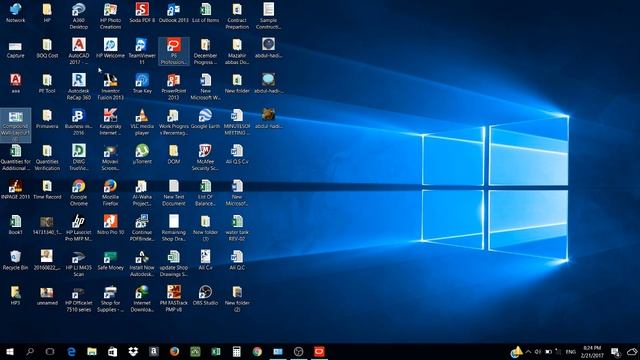Open the List of Items Excel file

(205, 13)
